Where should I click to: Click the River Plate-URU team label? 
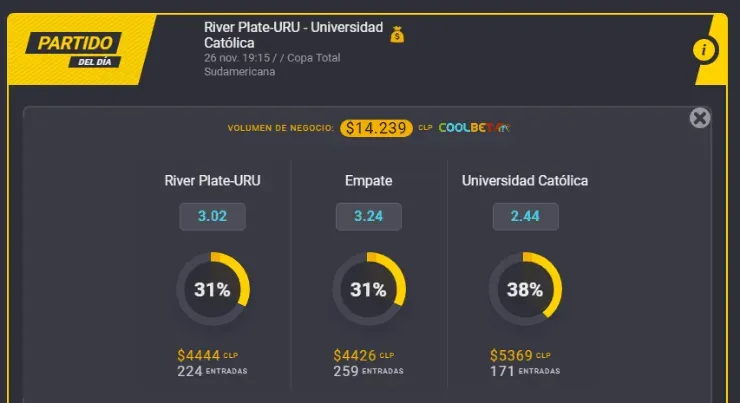coord(212,181)
